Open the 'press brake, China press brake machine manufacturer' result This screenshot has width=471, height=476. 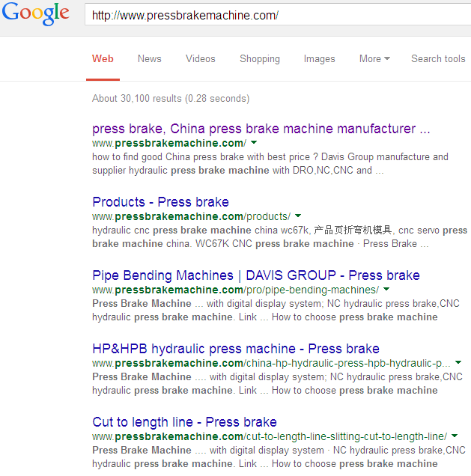pyautogui.click(x=261, y=129)
